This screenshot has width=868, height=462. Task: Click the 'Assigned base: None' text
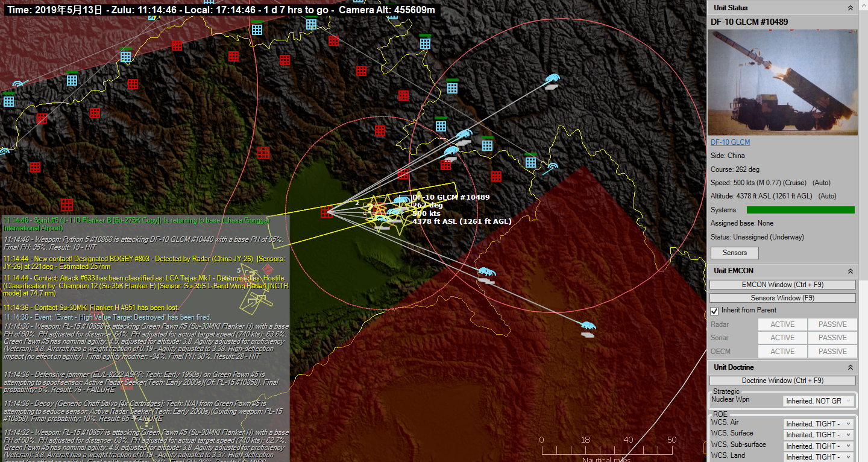coord(742,223)
